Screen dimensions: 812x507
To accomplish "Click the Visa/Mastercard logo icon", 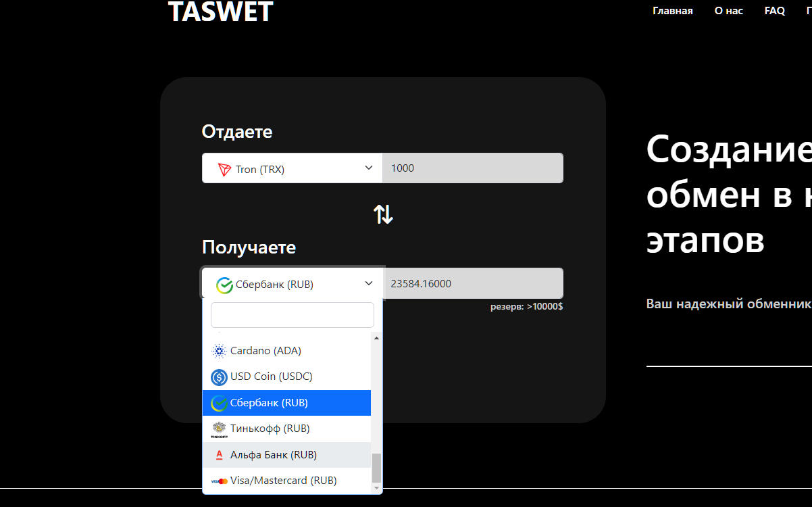I will (x=219, y=481).
